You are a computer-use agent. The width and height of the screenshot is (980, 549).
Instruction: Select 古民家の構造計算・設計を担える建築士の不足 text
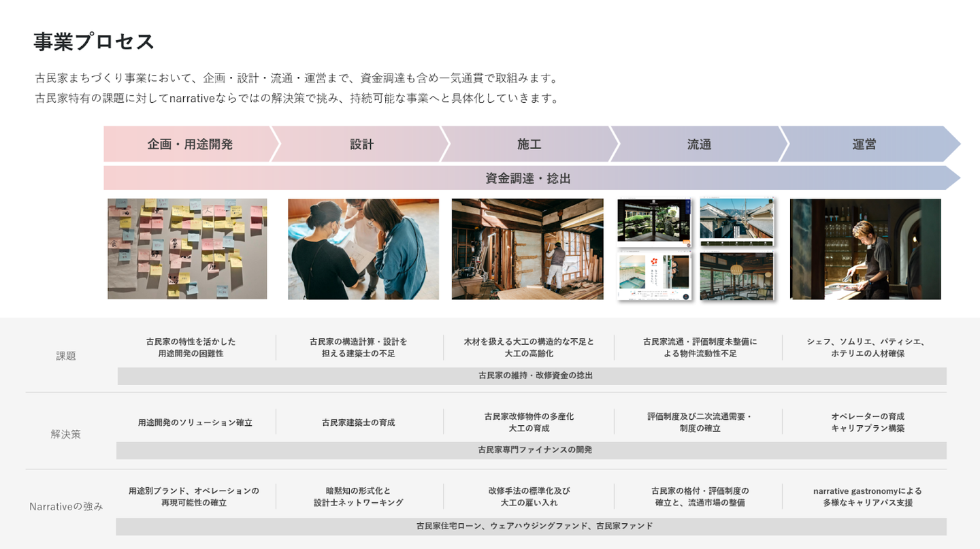(x=359, y=348)
